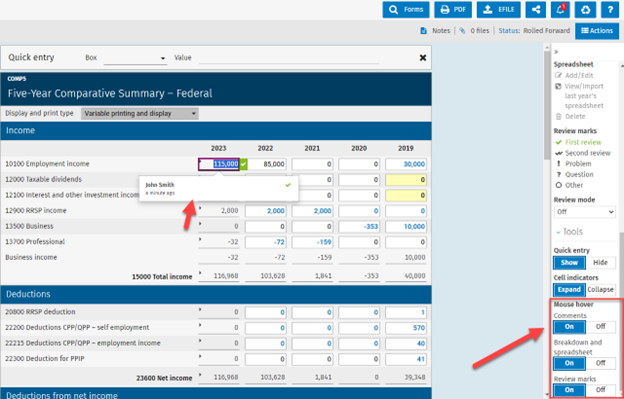624x399 pixels.
Task: Apply the Problem review mark
Action: [x=573, y=163]
